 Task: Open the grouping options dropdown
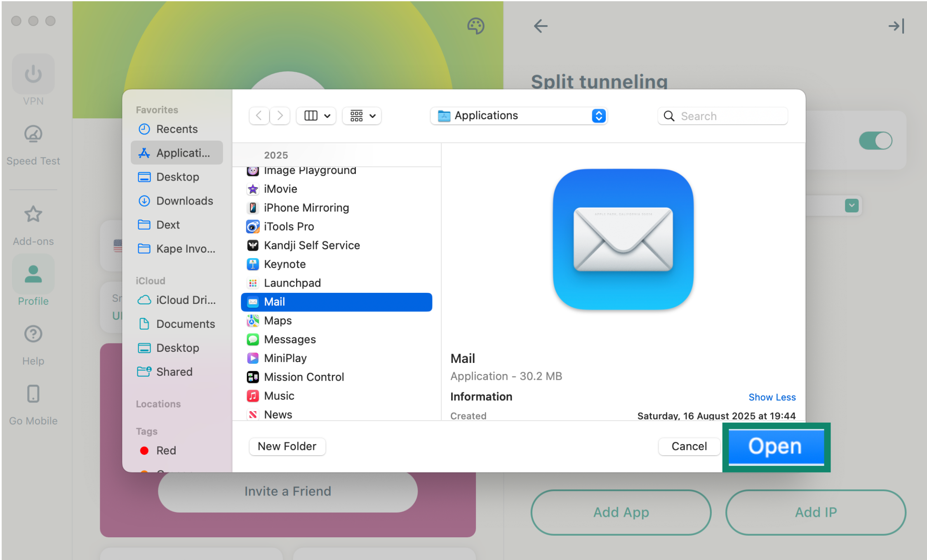click(362, 116)
